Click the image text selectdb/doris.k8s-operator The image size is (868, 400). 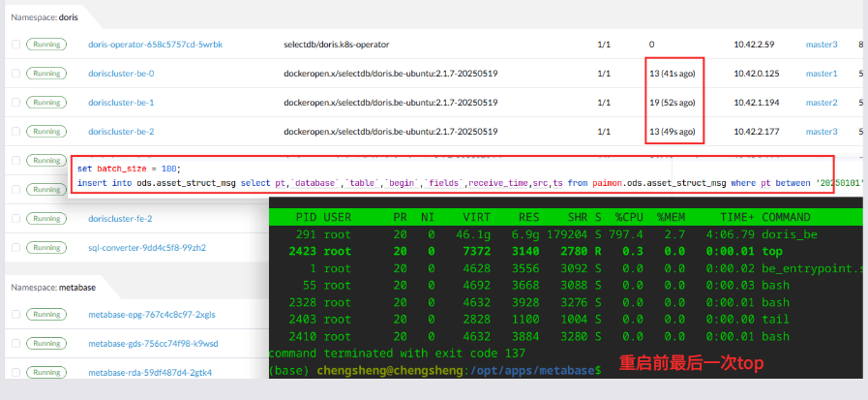point(336,45)
